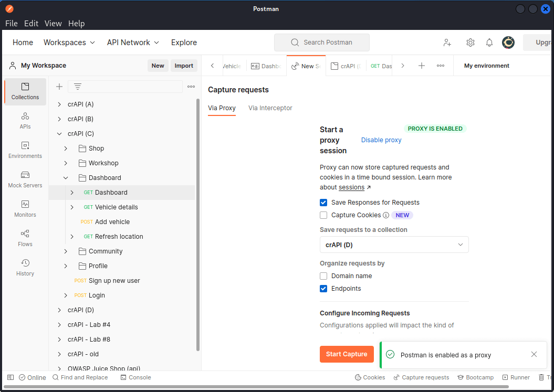Click the Disable proxy link
This screenshot has height=392, width=554.
tap(381, 140)
